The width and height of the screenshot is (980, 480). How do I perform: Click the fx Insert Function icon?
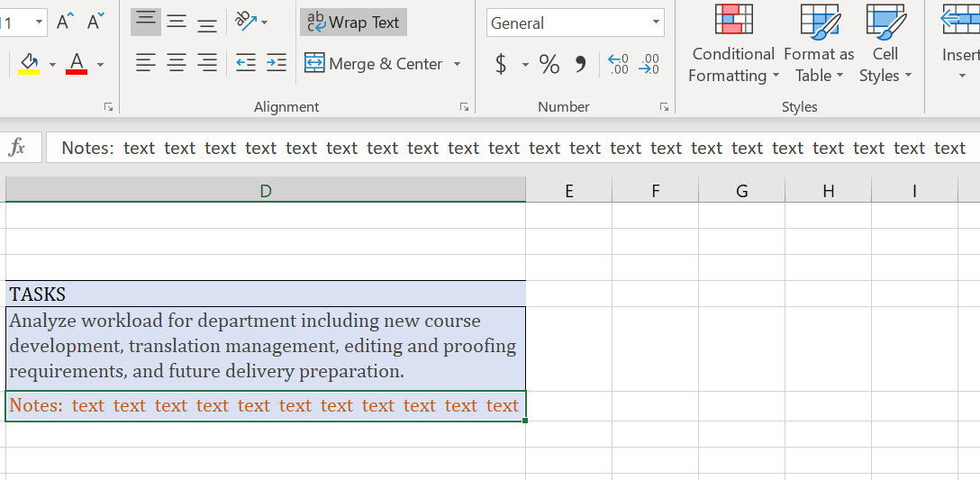[x=17, y=148]
